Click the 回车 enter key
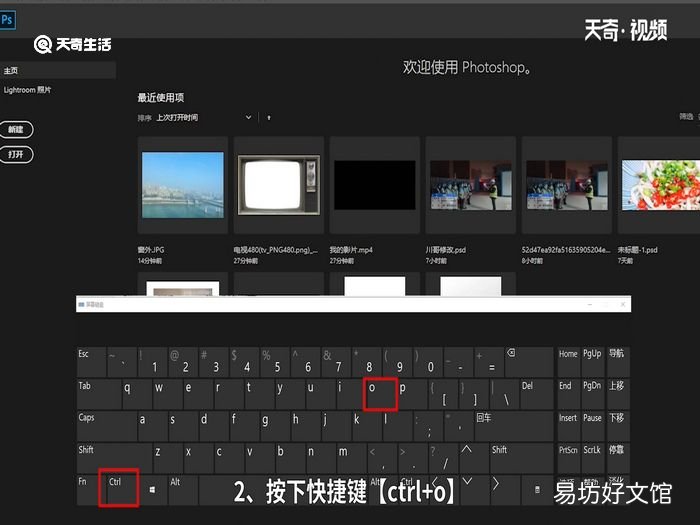700x525 pixels. coord(513,426)
